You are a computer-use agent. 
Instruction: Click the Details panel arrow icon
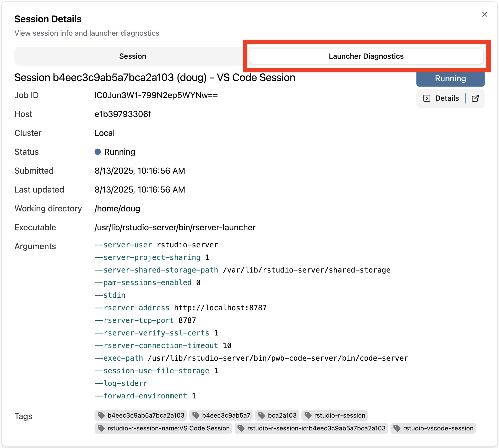427,98
